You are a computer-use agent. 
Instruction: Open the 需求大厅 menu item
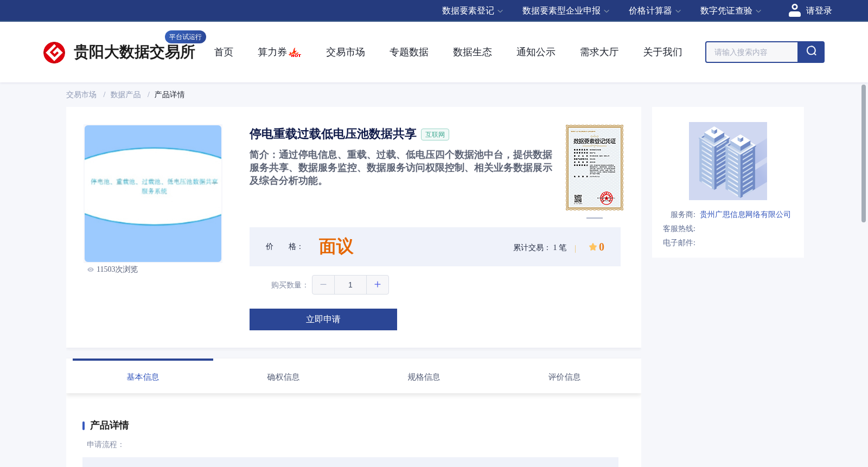599,52
